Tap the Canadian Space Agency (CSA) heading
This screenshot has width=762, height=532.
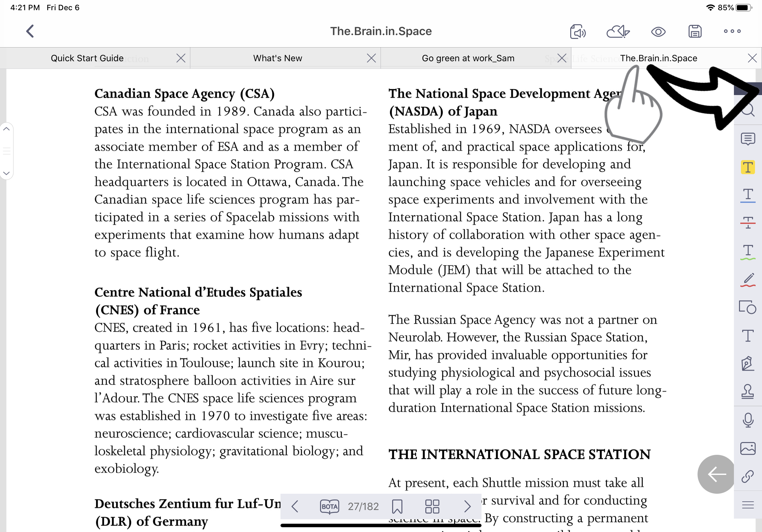(x=184, y=93)
